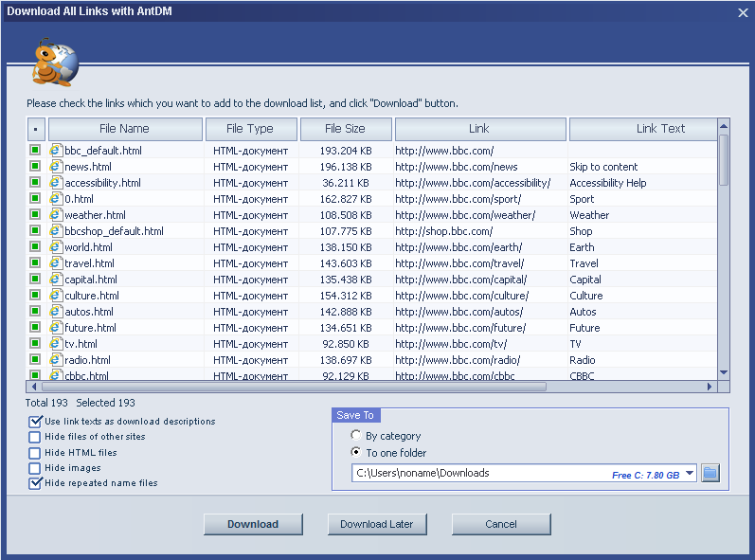The width and height of the screenshot is (755, 560).
Task: Click the Download Later button
Action: pyautogui.click(x=377, y=524)
